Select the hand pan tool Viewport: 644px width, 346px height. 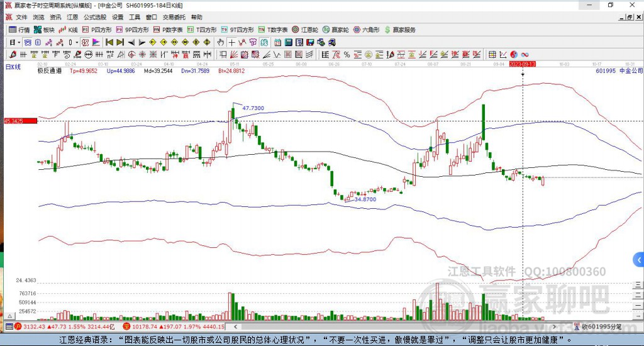pyautogui.click(x=221, y=42)
